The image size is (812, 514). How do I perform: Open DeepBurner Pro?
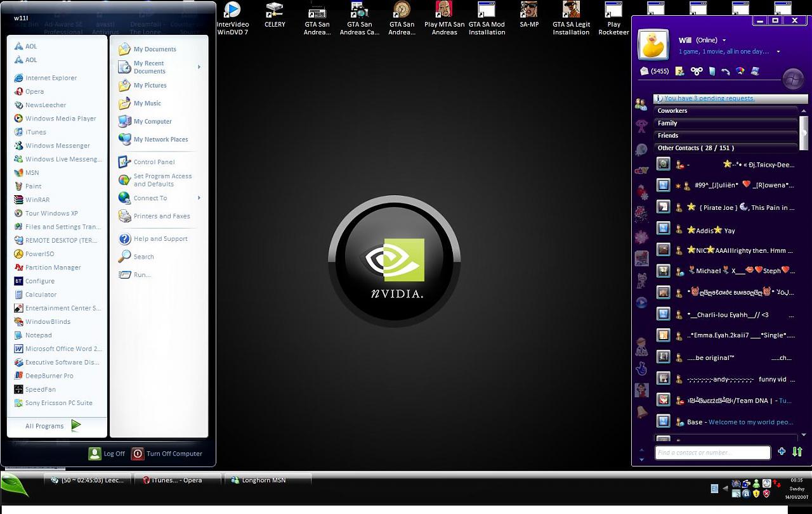pos(43,376)
